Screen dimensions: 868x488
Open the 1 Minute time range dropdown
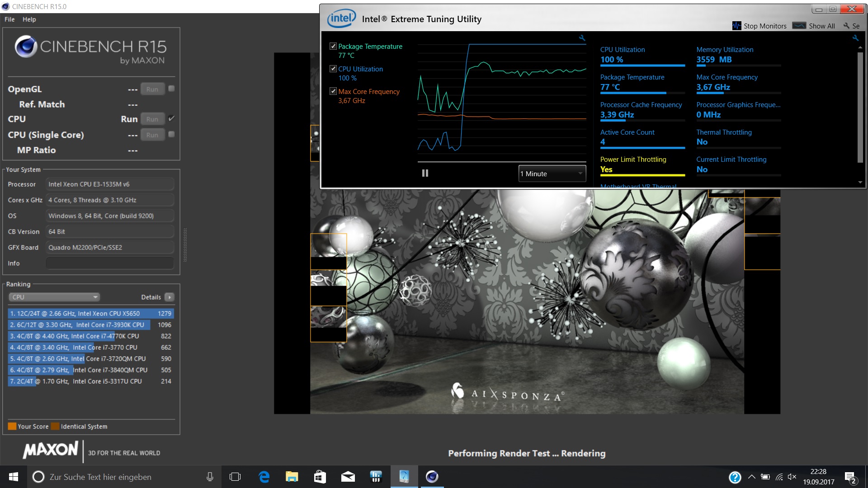[x=552, y=174]
